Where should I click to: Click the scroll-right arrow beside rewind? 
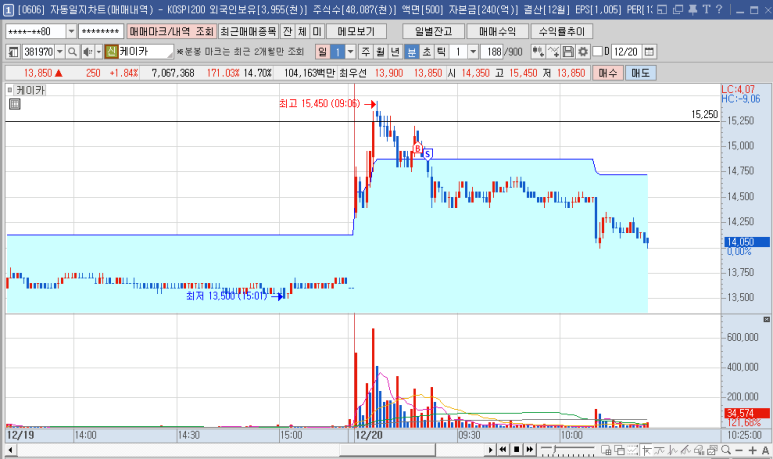(x=490, y=450)
